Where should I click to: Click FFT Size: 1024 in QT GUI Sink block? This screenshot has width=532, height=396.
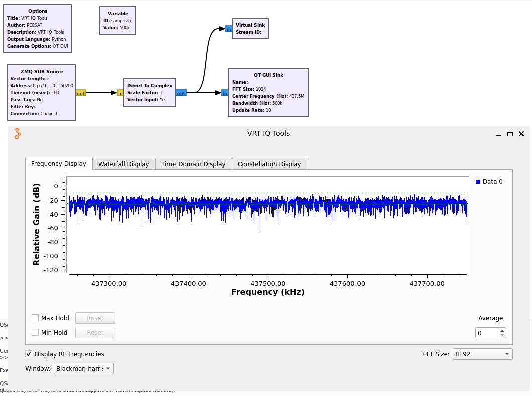pyautogui.click(x=249, y=89)
